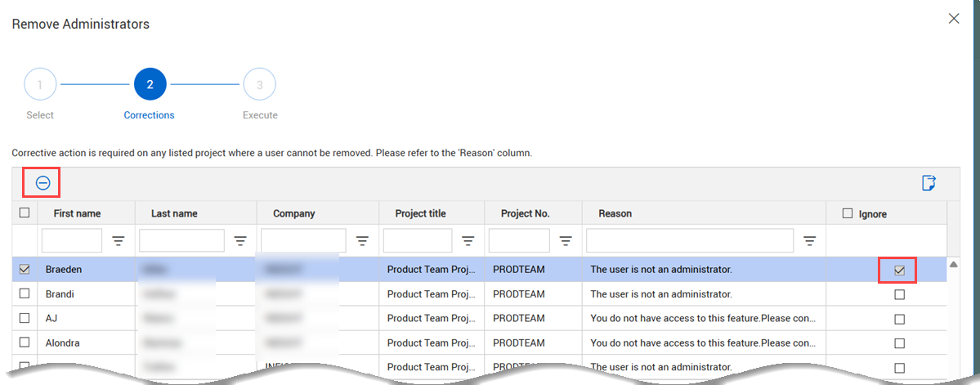The image size is (980, 385).
Task: Sort by the Reason column header
Action: (615, 214)
